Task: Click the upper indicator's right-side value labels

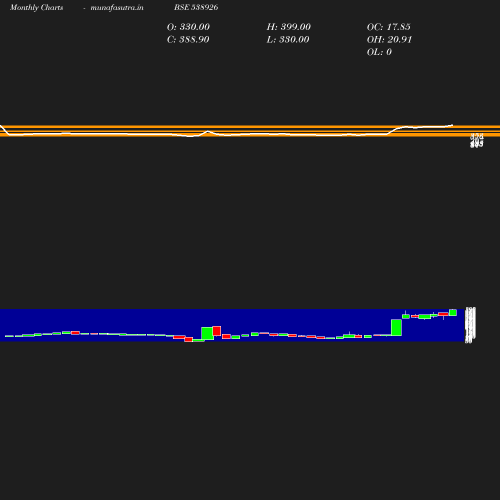Action: pos(477,140)
